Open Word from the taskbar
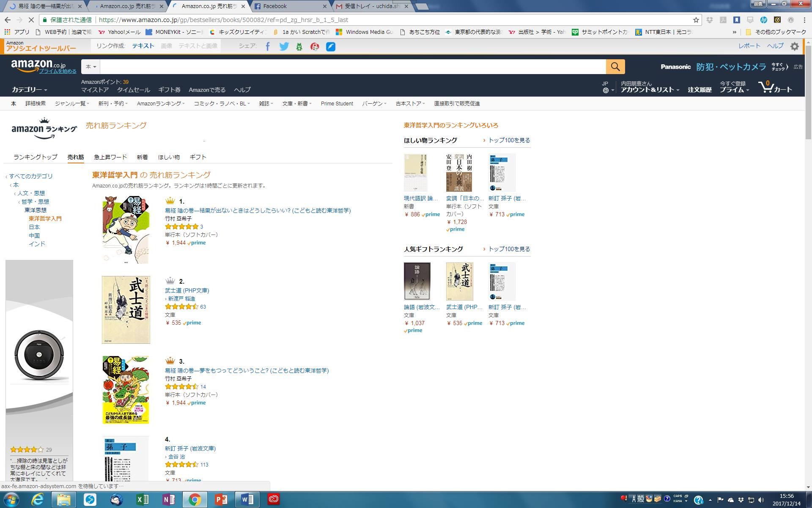The width and height of the screenshot is (812, 508). click(x=247, y=500)
